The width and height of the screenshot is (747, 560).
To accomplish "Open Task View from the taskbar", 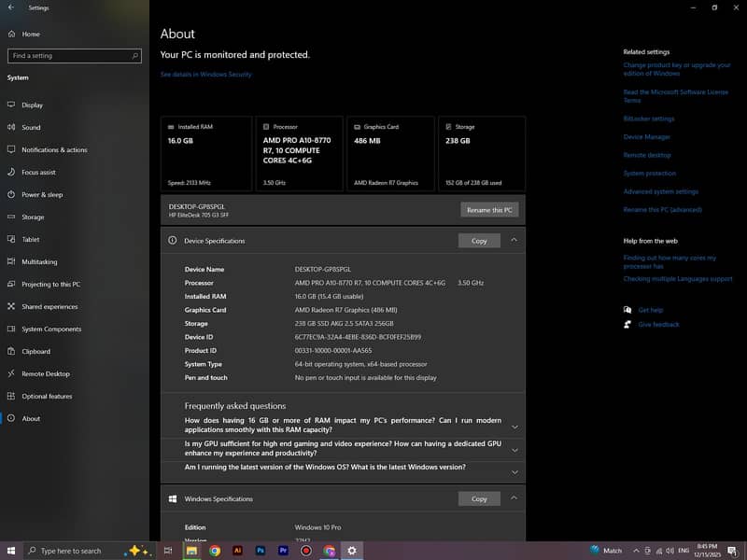I will (x=168, y=551).
